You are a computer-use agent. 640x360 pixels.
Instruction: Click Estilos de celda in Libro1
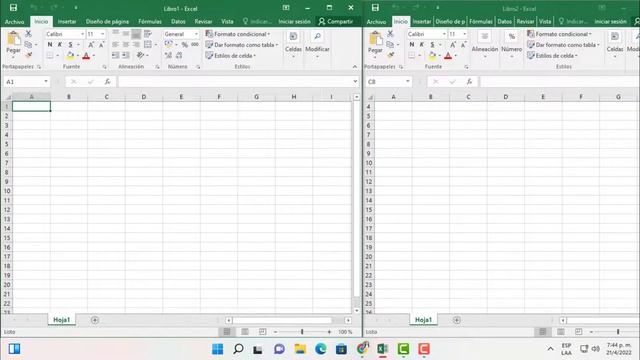point(231,56)
